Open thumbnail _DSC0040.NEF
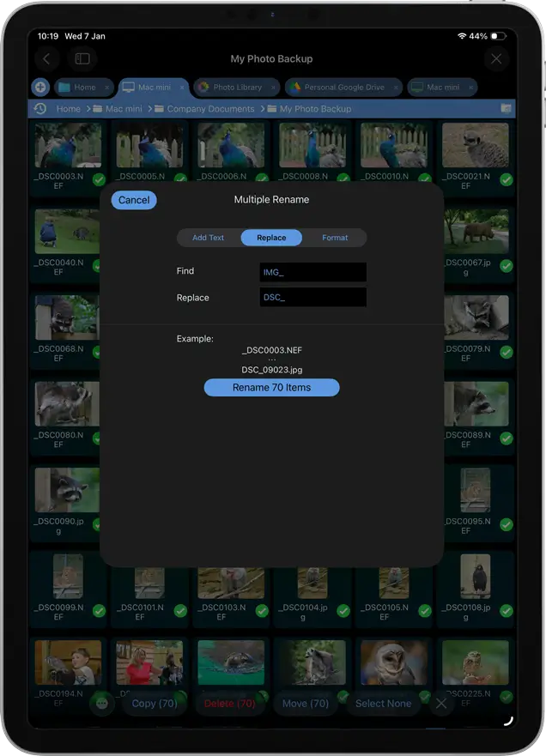 (67, 232)
